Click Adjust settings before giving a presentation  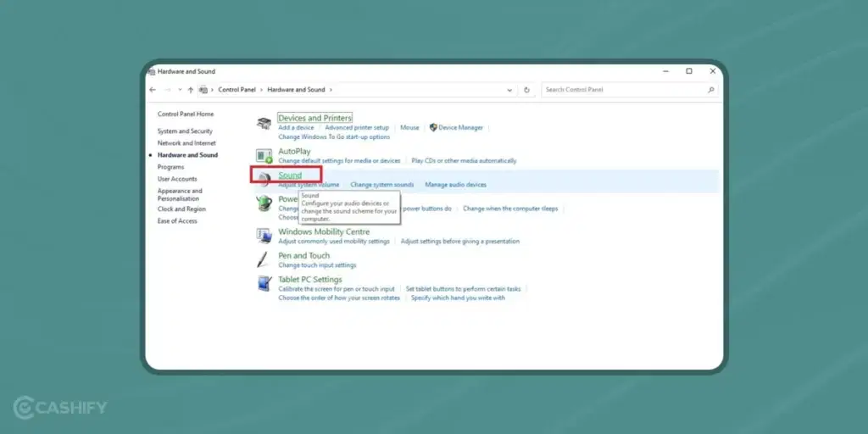click(x=460, y=242)
